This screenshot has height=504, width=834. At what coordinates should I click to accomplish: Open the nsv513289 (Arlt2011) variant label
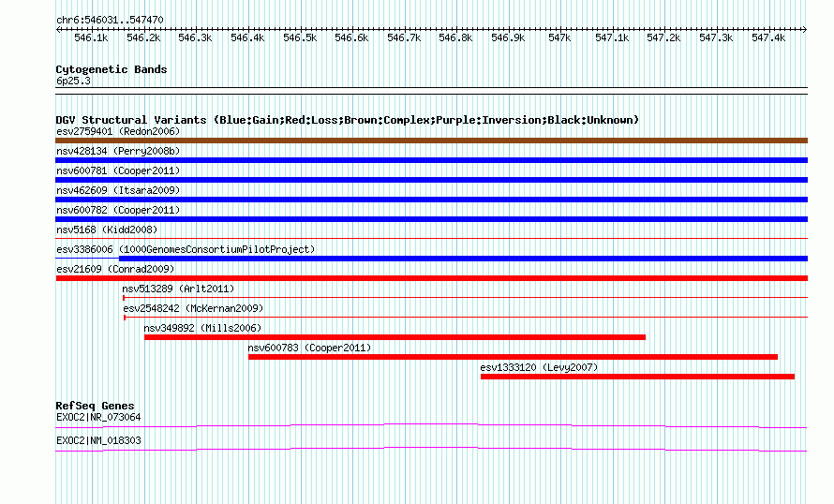(178, 289)
